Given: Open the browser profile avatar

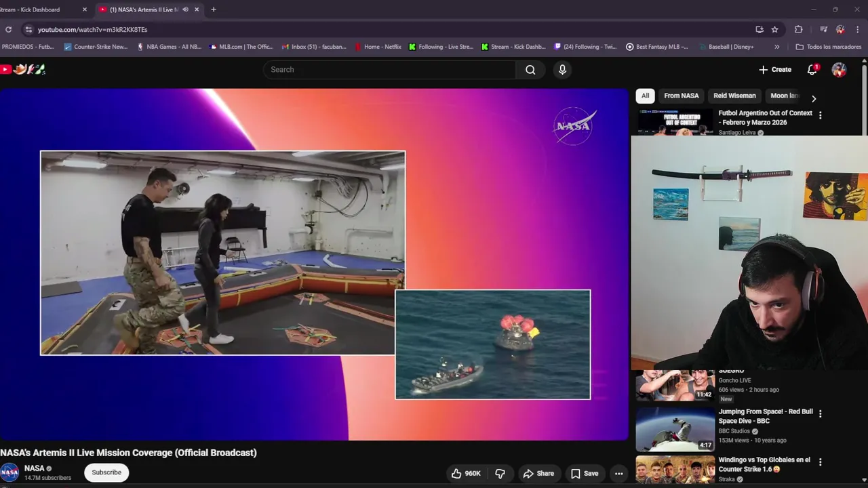Looking at the screenshot, I should point(840,29).
